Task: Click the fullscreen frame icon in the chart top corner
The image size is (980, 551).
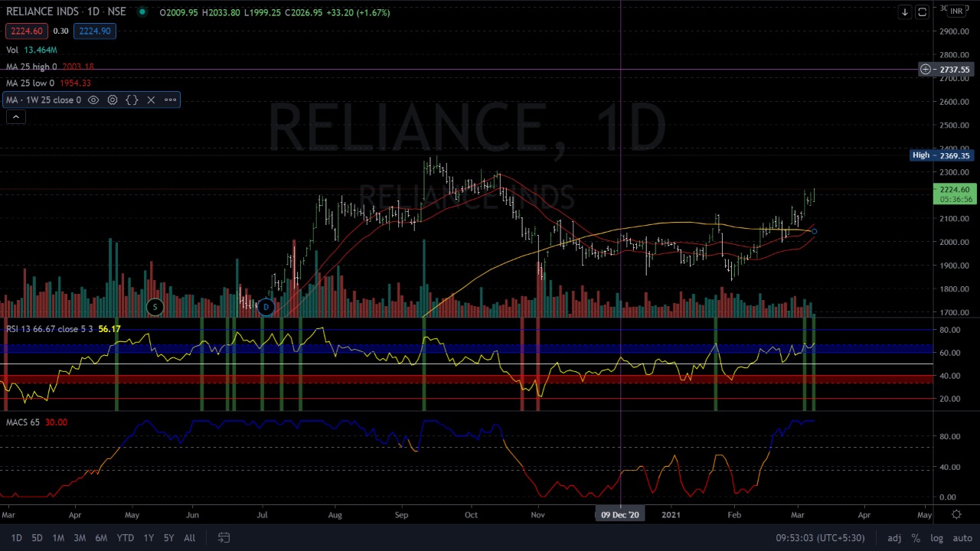Action: (x=922, y=12)
